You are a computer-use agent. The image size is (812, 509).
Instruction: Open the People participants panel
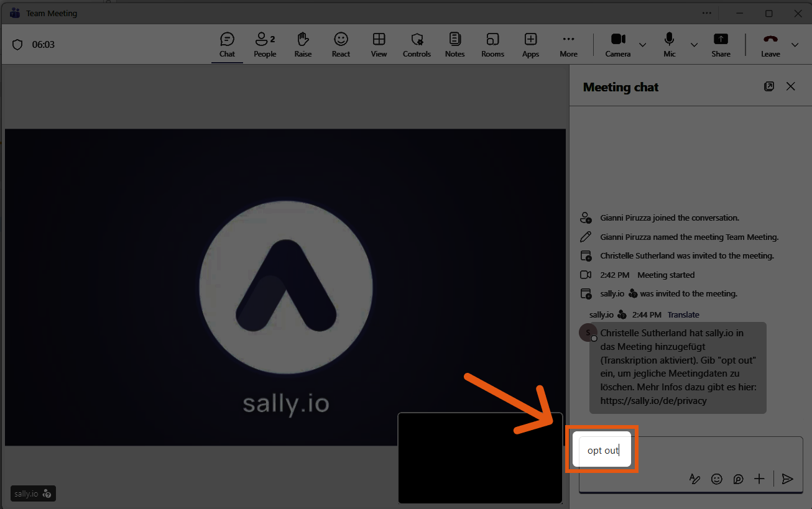(x=265, y=45)
